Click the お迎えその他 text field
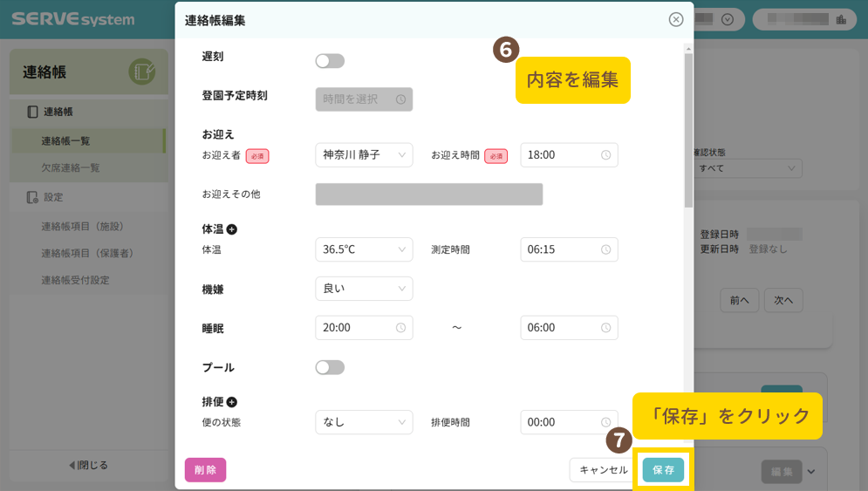Viewport: 868px width, 491px height. pos(428,194)
